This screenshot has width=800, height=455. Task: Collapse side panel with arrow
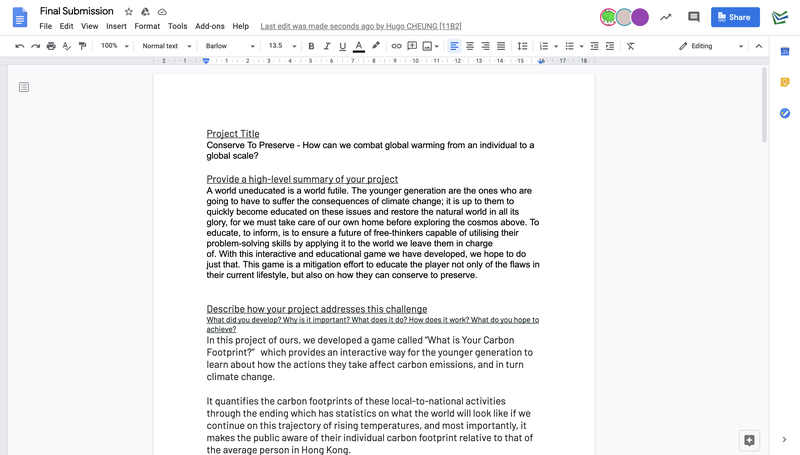click(x=784, y=440)
